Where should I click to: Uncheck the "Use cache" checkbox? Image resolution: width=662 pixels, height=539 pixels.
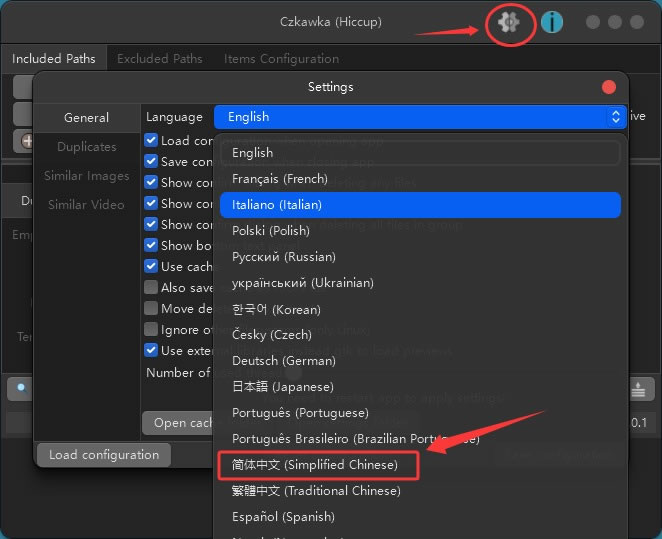click(152, 267)
